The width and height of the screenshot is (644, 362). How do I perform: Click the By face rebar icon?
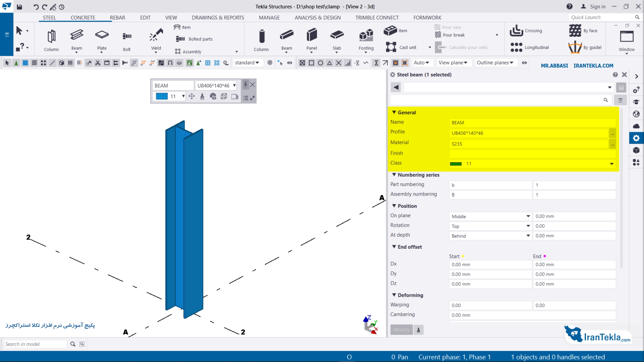[575, 31]
